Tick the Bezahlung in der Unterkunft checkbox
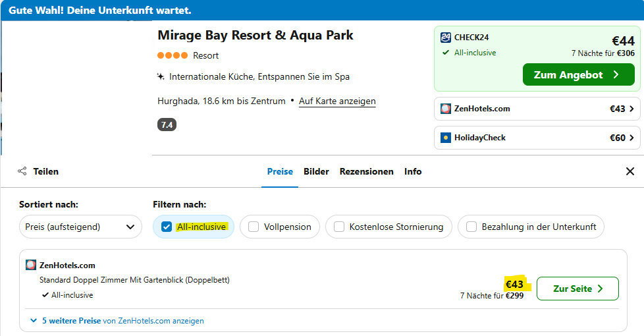This screenshot has height=336, width=644. (x=471, y=227)
